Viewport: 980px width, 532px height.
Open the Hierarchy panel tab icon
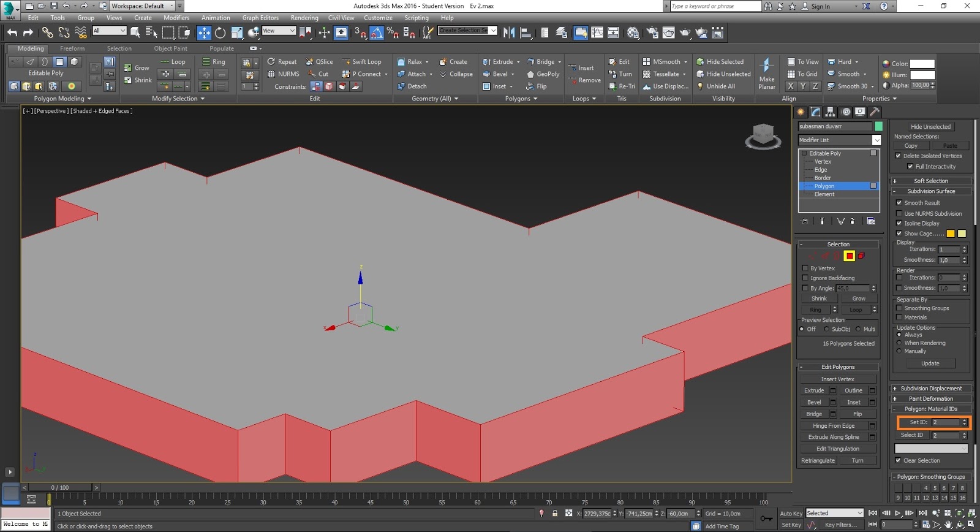831,112
